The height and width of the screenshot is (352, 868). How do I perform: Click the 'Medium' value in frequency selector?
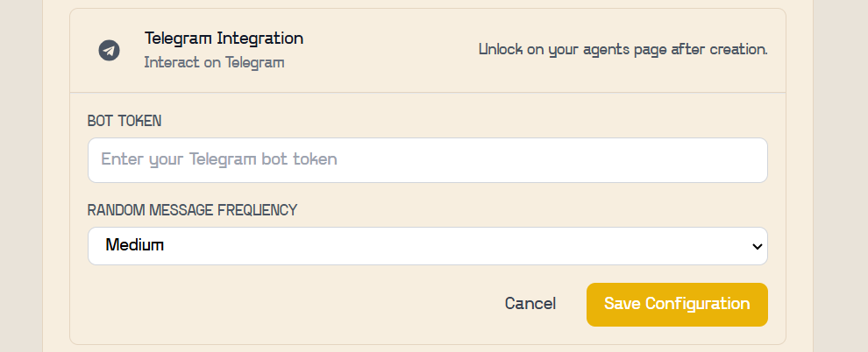coord(135,246)
